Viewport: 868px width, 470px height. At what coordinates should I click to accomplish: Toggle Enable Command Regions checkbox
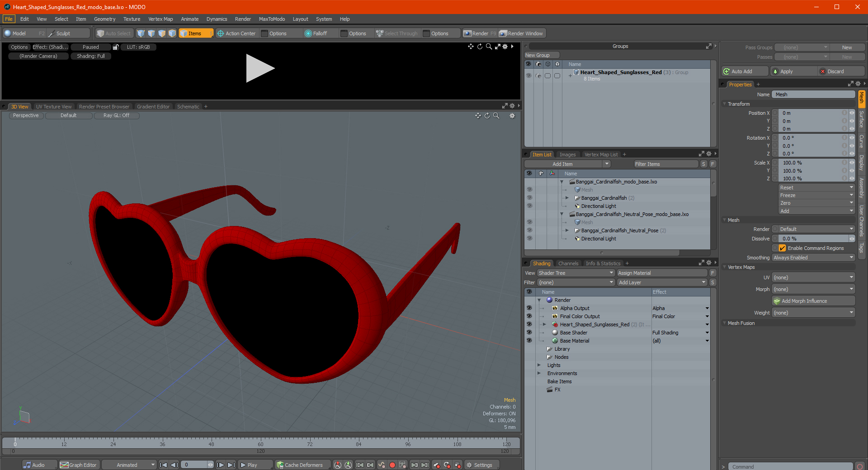782,248
